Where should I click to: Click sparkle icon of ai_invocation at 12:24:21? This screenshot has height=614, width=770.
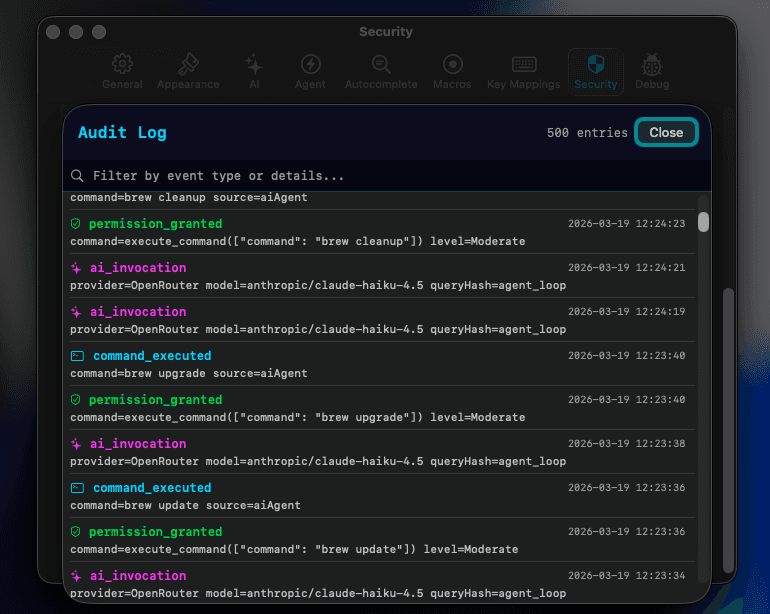click(76, 268)
